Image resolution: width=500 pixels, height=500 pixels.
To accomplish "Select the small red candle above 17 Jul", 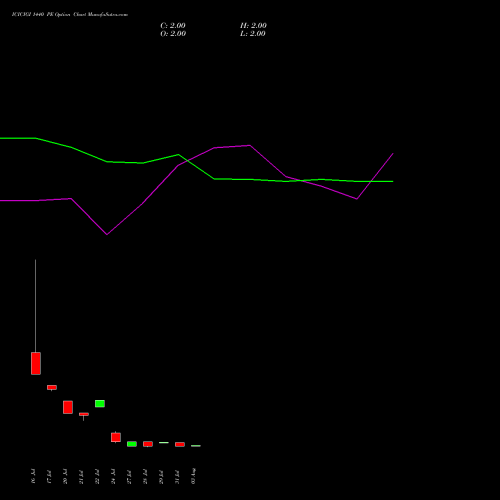I will pyautogui.click(x=52, y=387).
